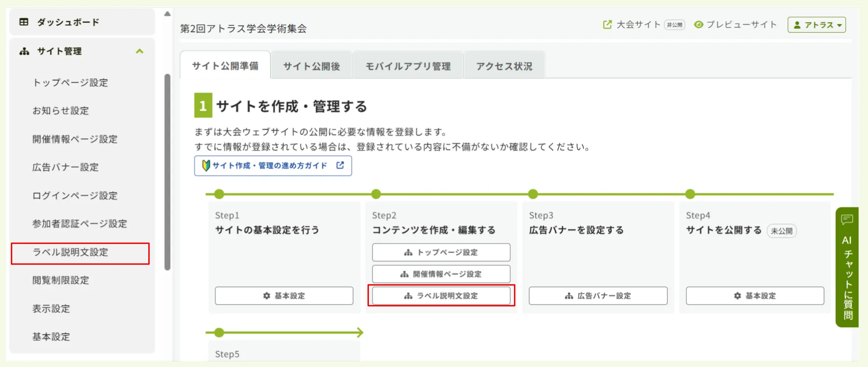The image size is (868, 367).
Task: Open ダッシュボード in the sidebar
Action: [82, 22]
